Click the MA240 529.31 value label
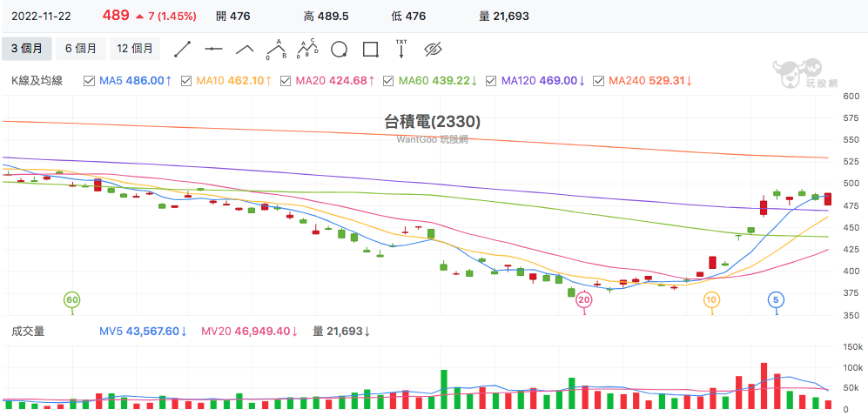 650,81
